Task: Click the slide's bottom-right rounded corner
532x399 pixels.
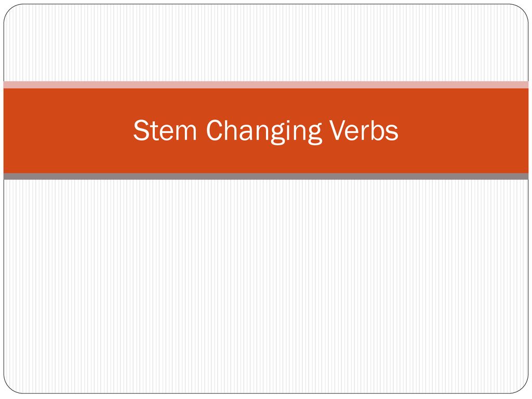Action: [x=522, y=387]
